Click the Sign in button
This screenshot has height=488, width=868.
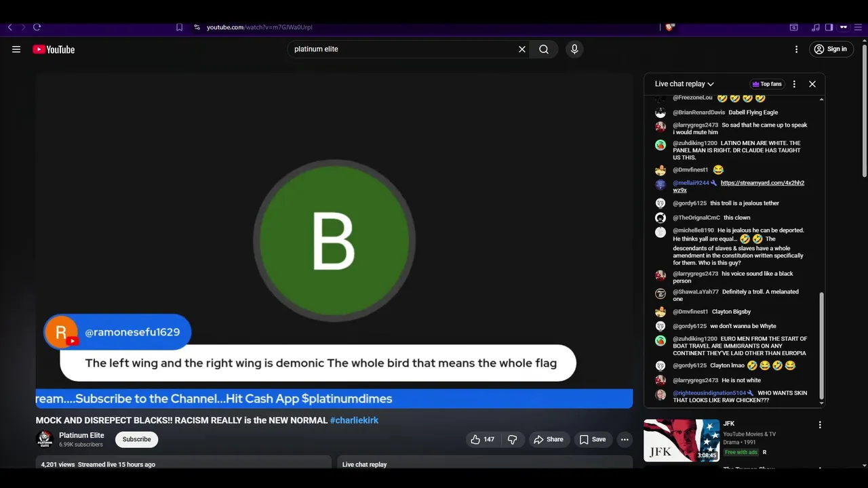[831, 49]
